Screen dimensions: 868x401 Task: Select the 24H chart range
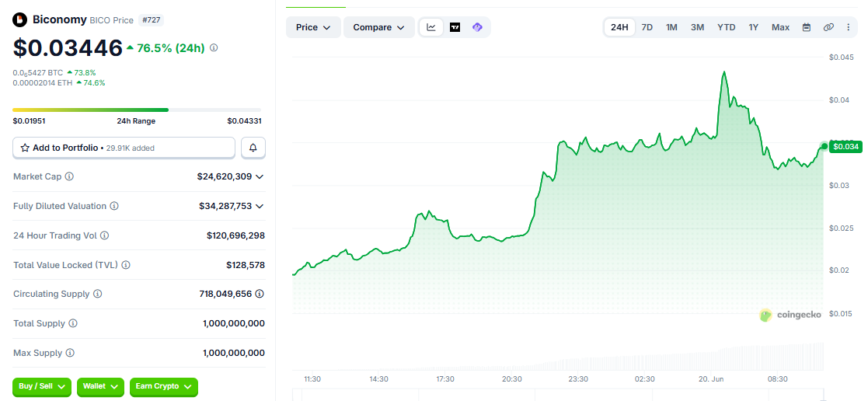[619, 27]
